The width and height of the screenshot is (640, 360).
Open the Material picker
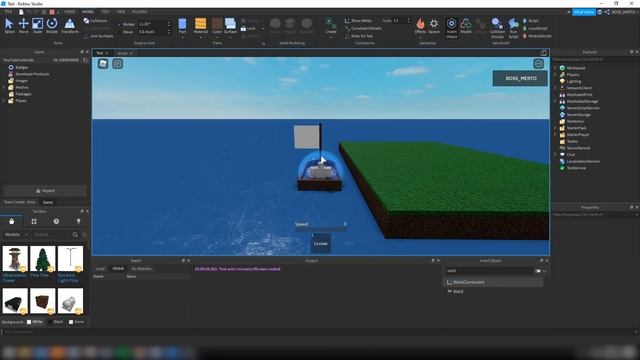click(200, 26)
